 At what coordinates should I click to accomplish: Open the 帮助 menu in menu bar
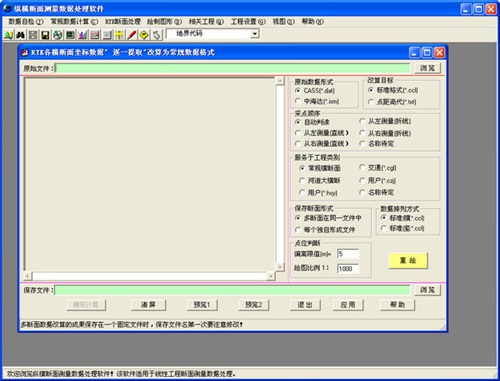[313, 22]
